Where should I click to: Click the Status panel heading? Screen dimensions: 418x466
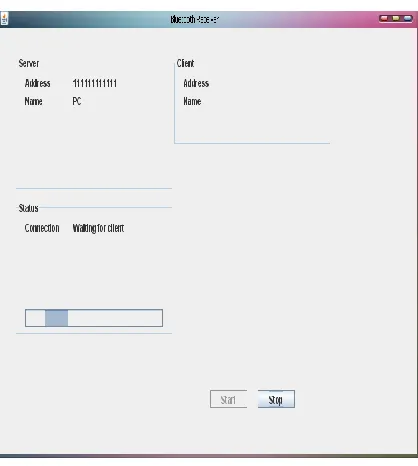(x=28, y=208)
